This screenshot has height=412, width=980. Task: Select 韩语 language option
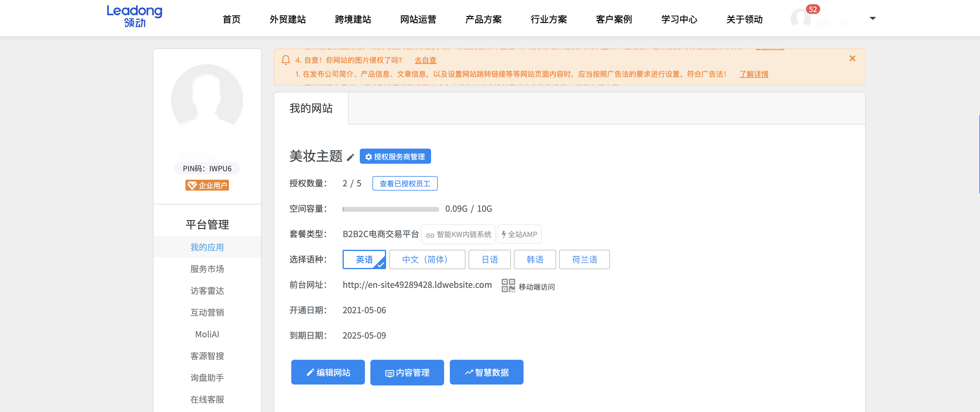[x=535, y=259]
